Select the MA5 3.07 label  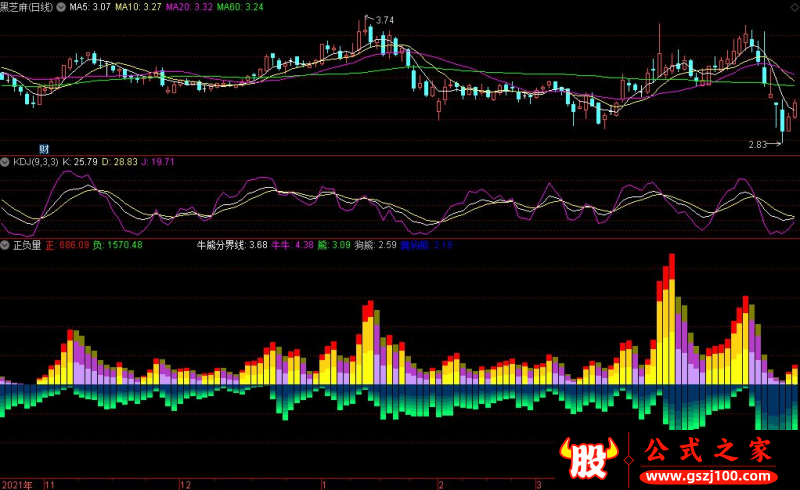[x=90, y=7]
